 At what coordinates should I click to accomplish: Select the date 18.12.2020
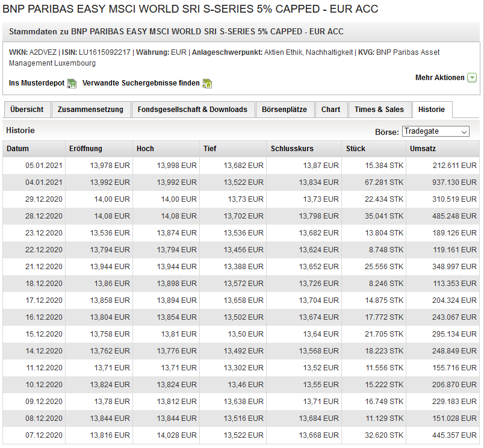(44, 284)
